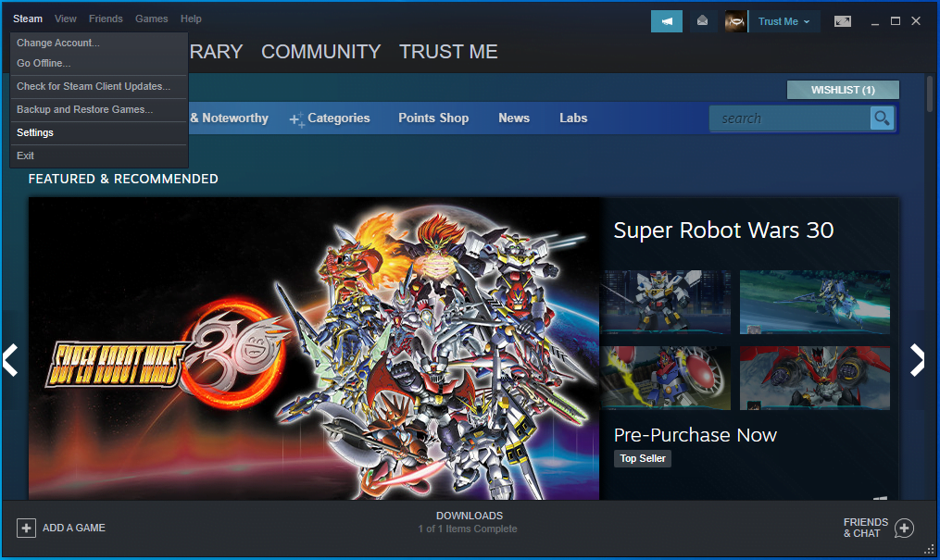View third screenshot with red-blue robot
Viewport: 940px width, 560px height.
point(666,378)
